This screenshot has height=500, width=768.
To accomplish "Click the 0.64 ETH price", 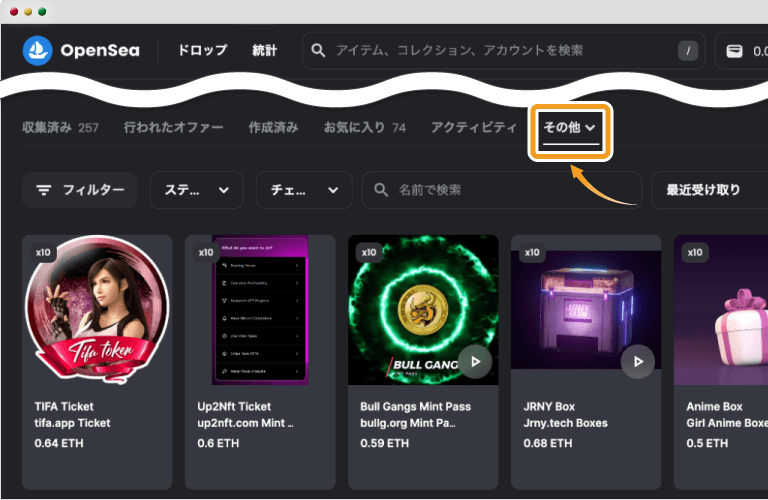I will pos(59,443).
